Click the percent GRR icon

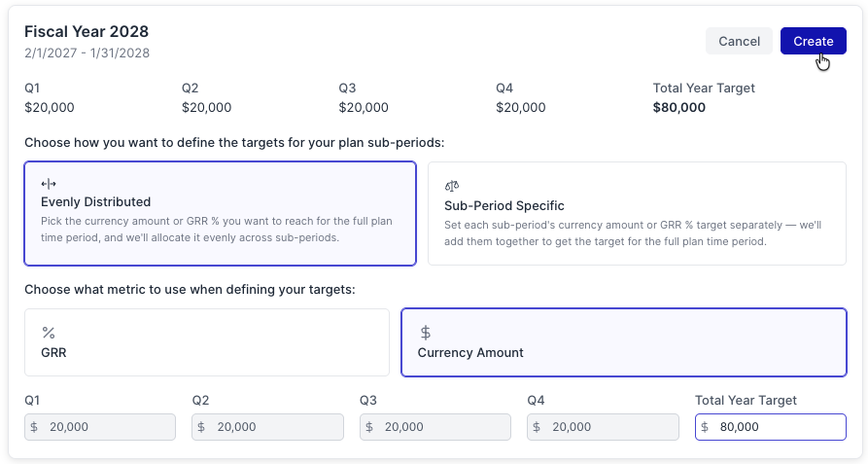[x=49, y=333]
